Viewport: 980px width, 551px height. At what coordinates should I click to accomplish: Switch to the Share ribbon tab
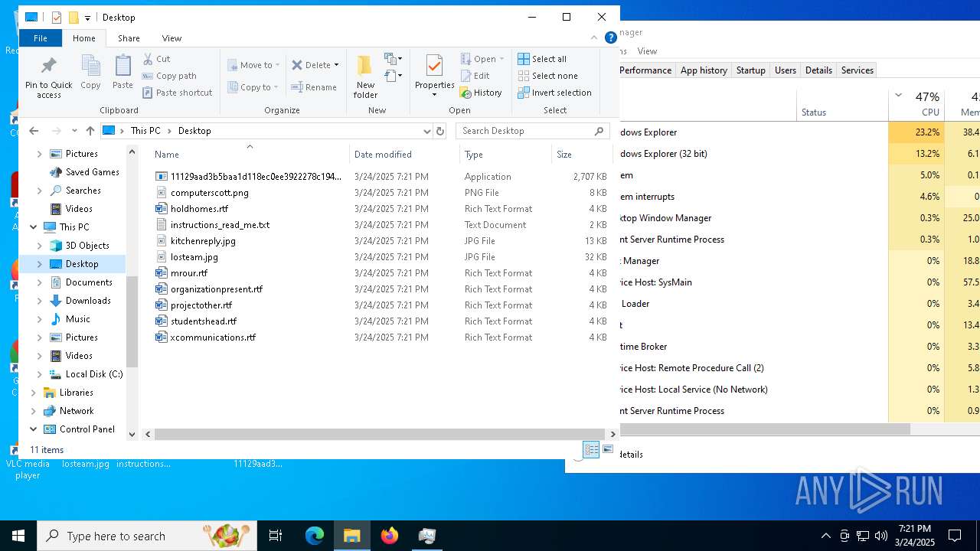point(129,38)
